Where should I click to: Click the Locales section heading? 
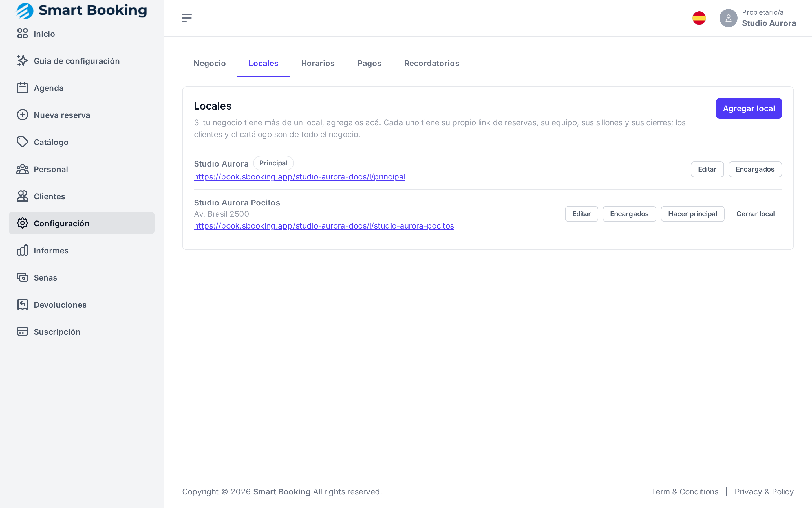coord(213,106)
